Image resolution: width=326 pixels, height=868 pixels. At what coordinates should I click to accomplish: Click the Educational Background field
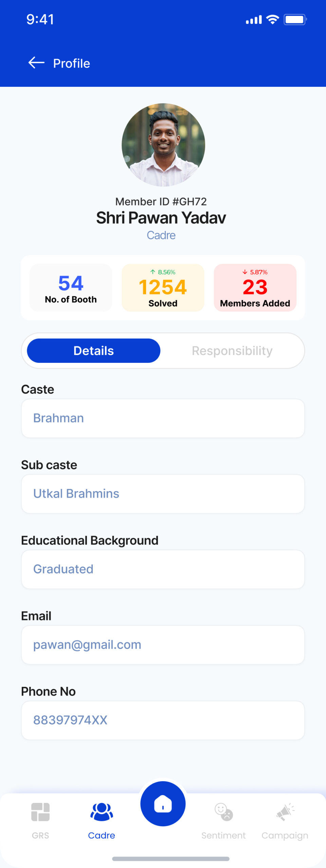tap(163, 569)
